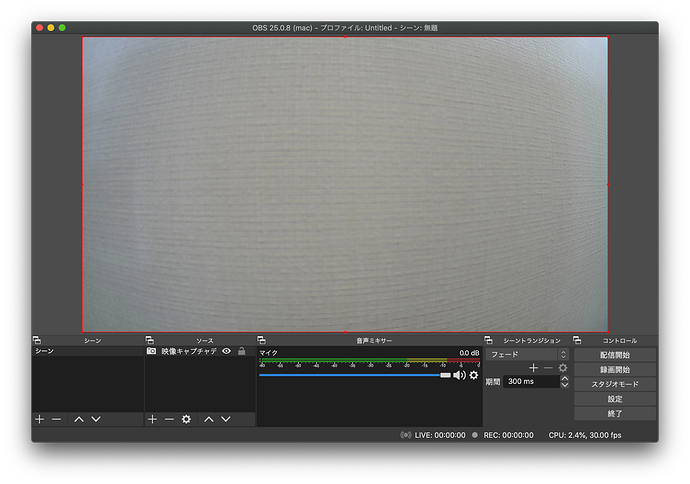Image resolution: width=690 pixels, height=484 pixels.
Task: Undock the コントロール panel icon
Action: click(577, 340)
